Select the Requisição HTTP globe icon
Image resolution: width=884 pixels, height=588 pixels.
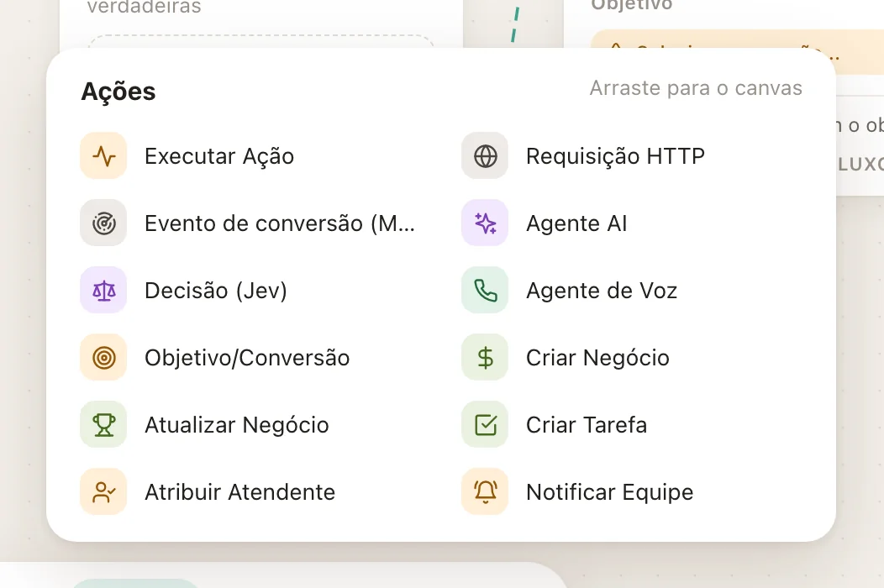coord(485,156)
